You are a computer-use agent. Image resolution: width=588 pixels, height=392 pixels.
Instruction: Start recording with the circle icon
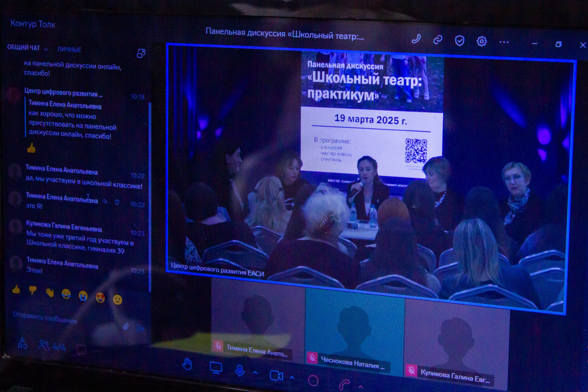(313, 381)
